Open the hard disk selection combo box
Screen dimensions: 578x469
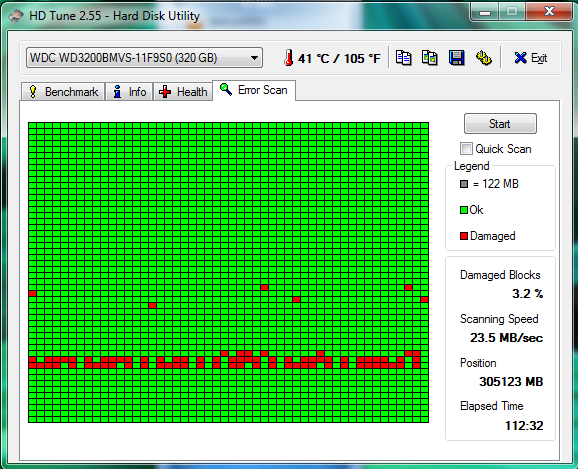pyautogui.click(x=144, y=58)
